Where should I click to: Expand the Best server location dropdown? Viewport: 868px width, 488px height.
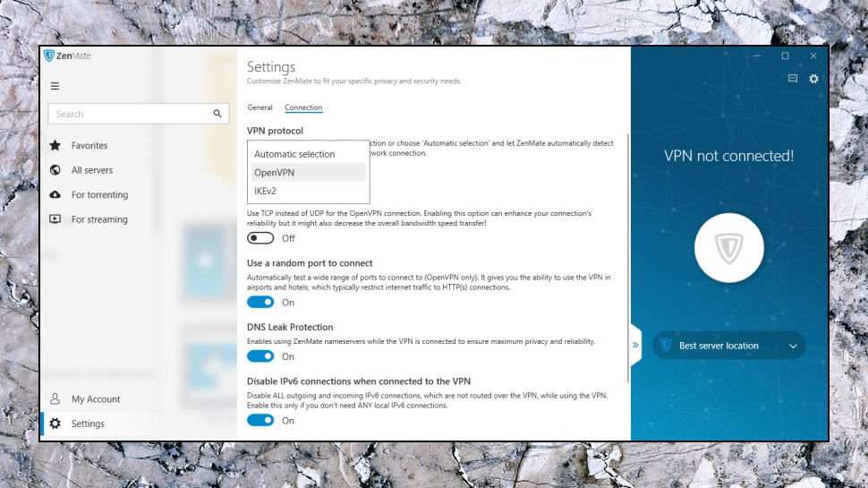(729, 346)
